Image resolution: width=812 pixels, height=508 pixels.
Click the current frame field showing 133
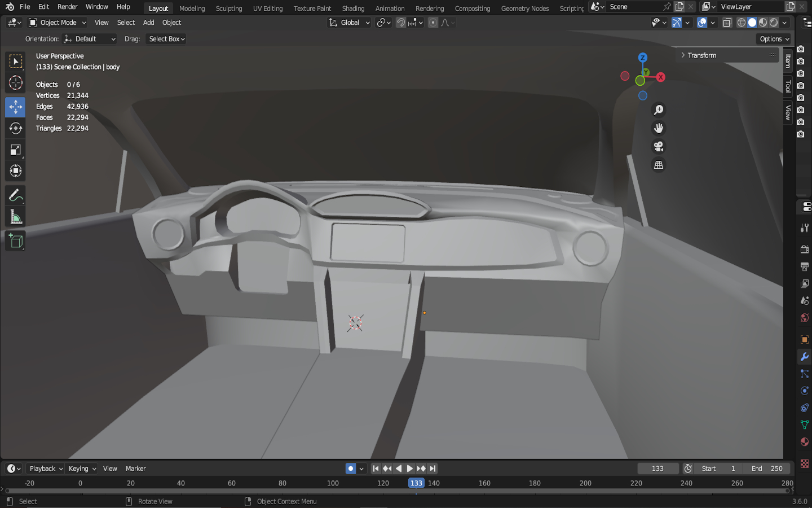[x=657, y=468]
